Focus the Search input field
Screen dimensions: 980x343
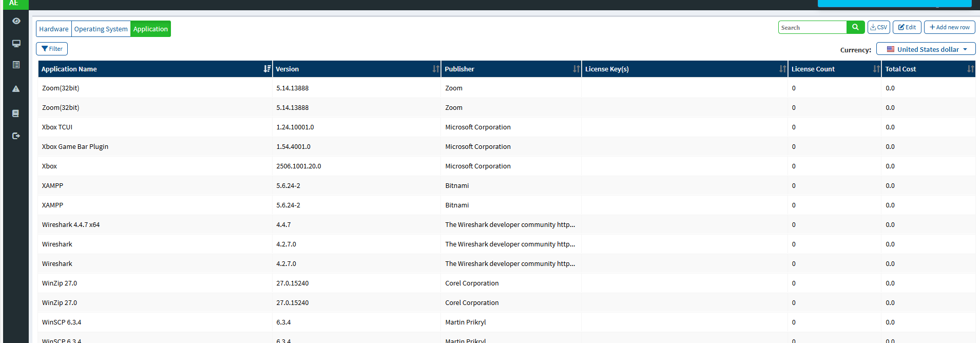pos(813,27)
